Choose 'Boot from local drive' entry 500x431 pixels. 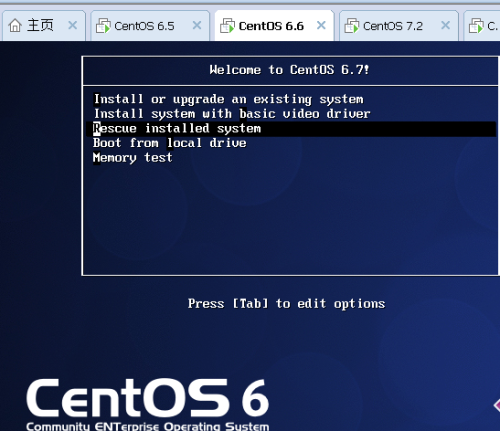tap(170, 143)
